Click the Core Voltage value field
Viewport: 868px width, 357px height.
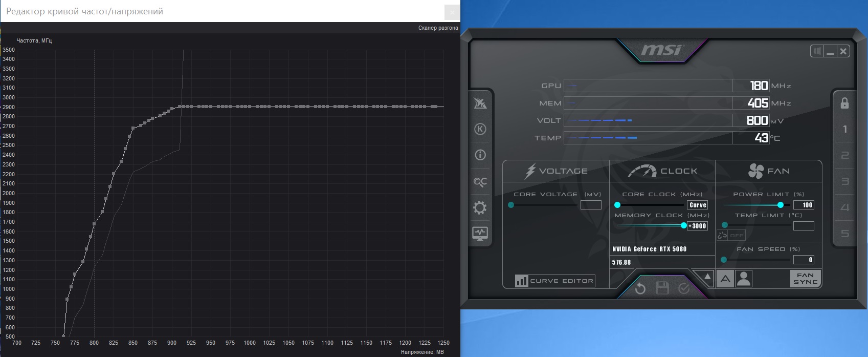591,205
